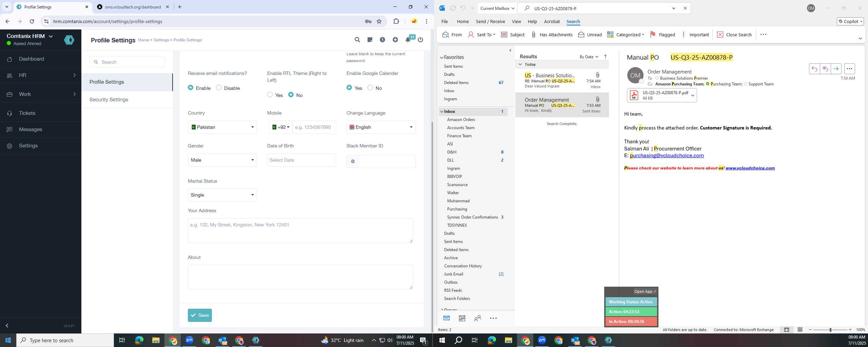This screenshot has width=868, height=347.
Task: Filter search by From in Outlook ribbon
Action: [x=452, y=35]
